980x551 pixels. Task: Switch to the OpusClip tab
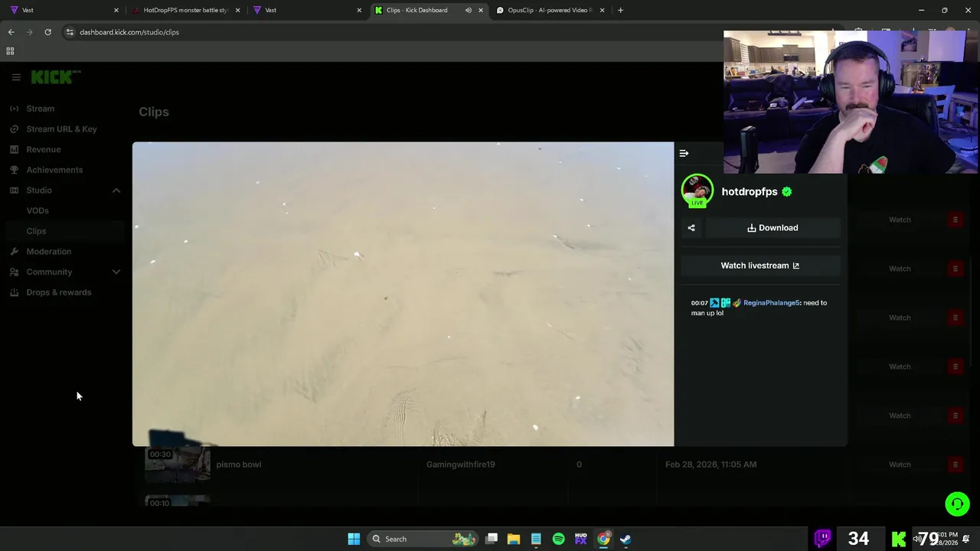550,10
